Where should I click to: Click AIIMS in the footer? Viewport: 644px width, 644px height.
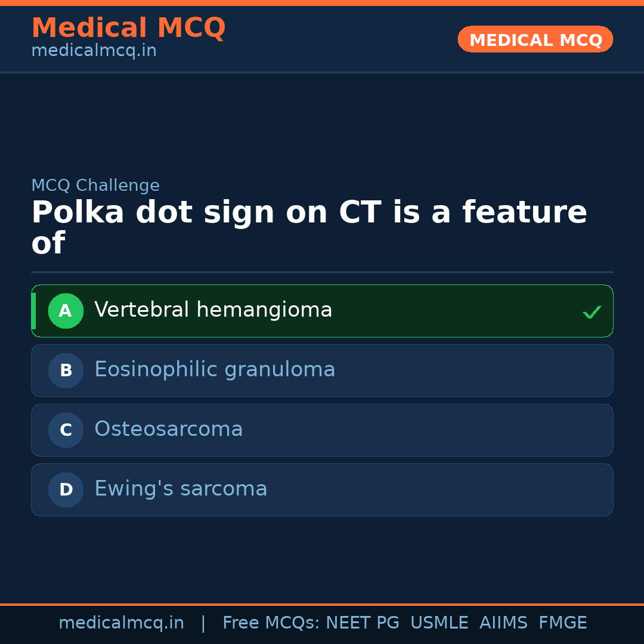pos(503,623)
